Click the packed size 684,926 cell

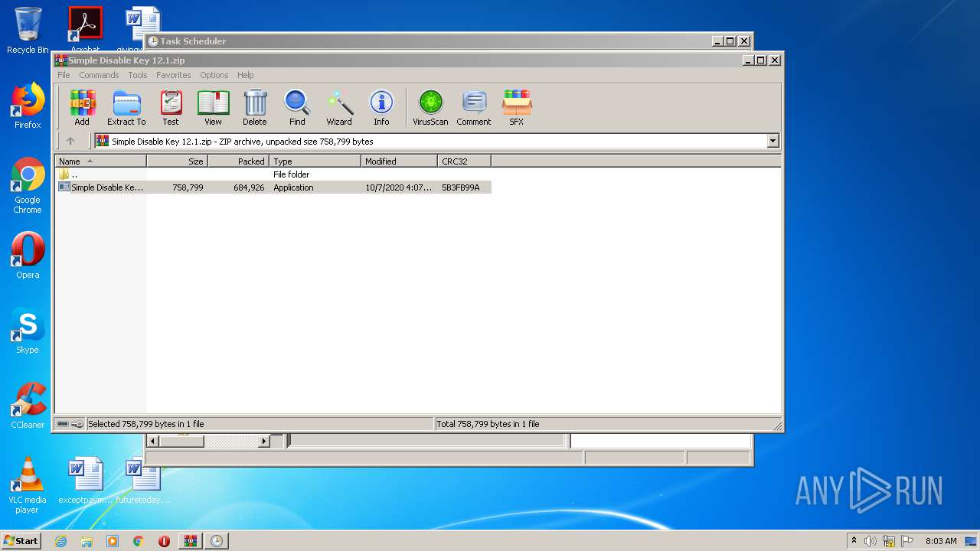point(250,187)
